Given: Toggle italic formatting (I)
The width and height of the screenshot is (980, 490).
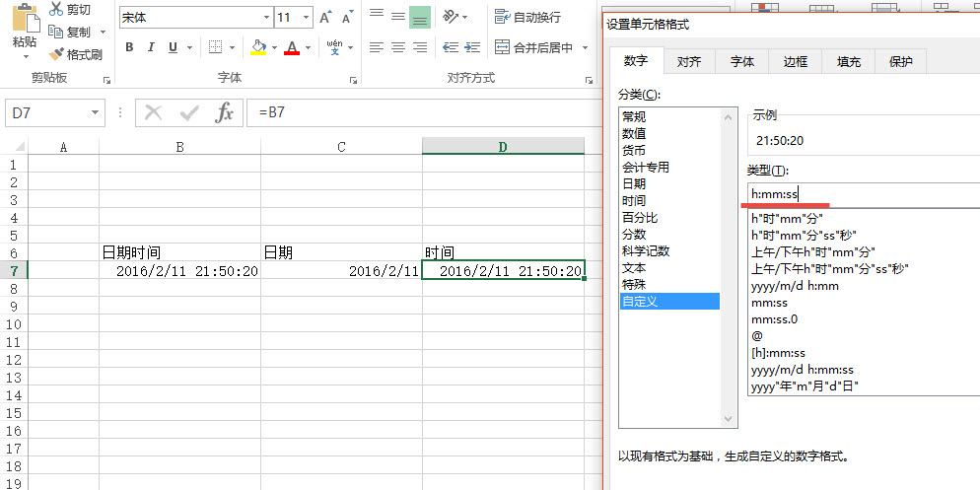Looking at the screenshot, I should click(x=151, y=47).
